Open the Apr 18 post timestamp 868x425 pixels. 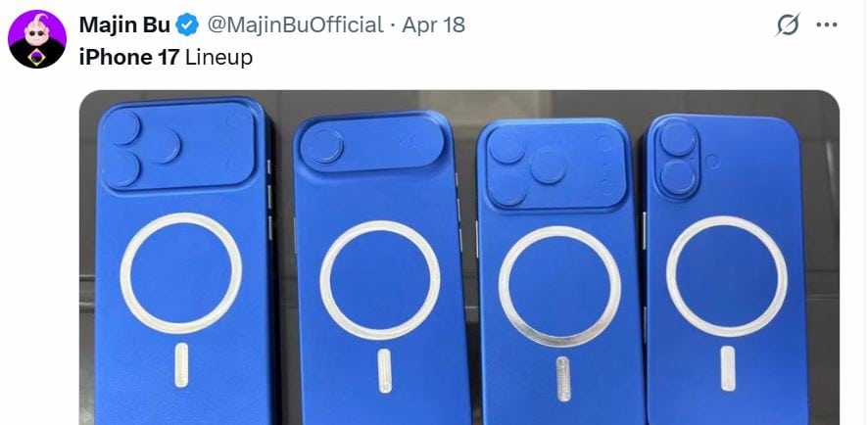coord(433,24)
